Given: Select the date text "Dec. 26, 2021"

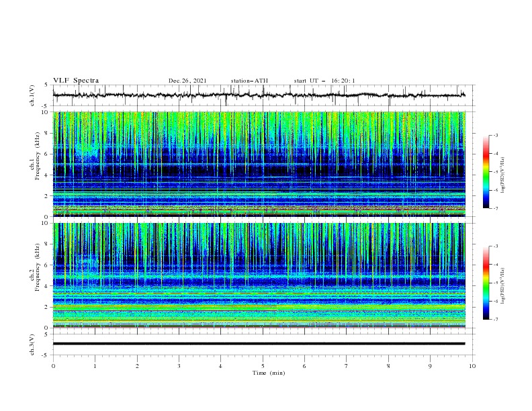Looking at the screenshot, I should click(187, 81).
